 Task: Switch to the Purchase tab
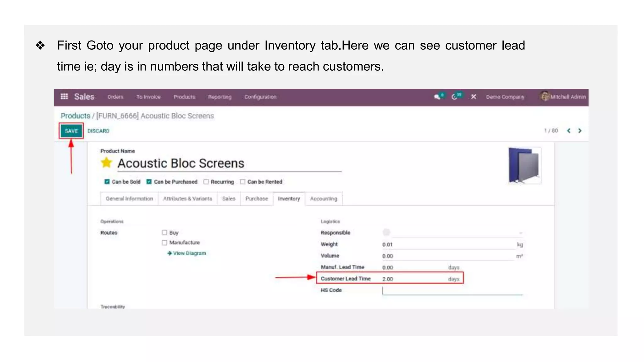click(x=257, y=199)
